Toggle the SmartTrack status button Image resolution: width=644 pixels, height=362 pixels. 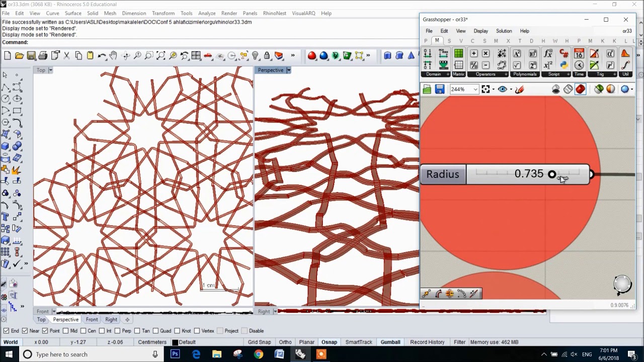(x=359, y=342)
